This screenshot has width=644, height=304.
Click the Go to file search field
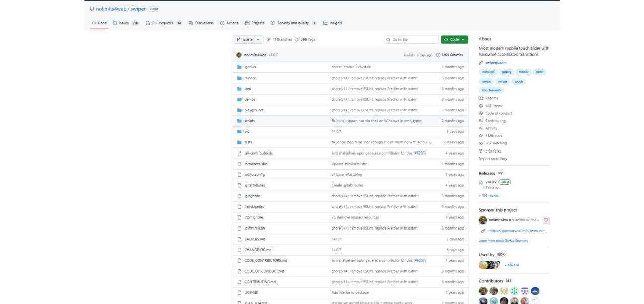[x=411, y=39]
